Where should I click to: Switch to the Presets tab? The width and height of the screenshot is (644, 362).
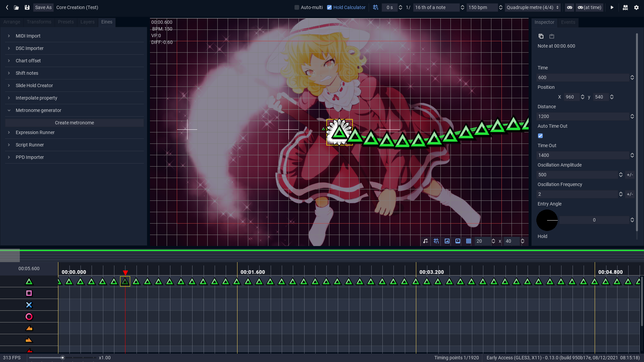point(66,22)
